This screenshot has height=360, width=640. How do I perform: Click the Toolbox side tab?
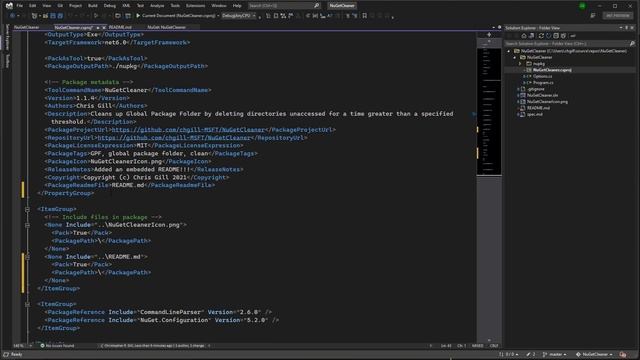[7, 61]
